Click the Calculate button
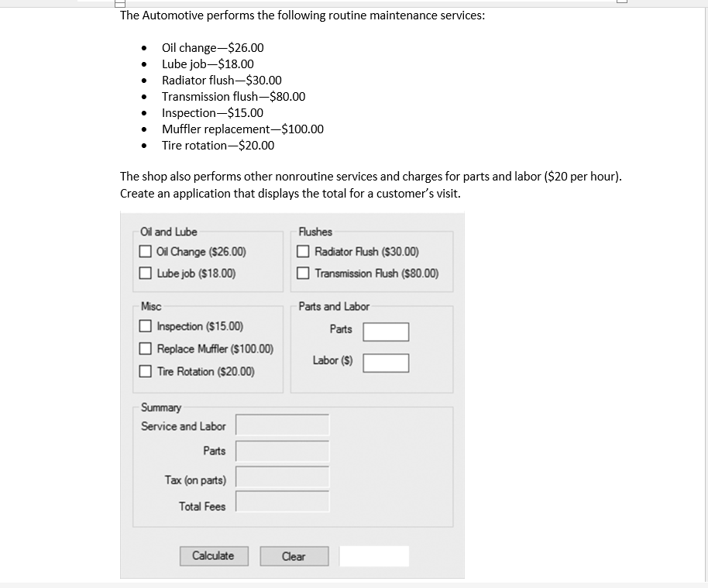 point(214,556)
